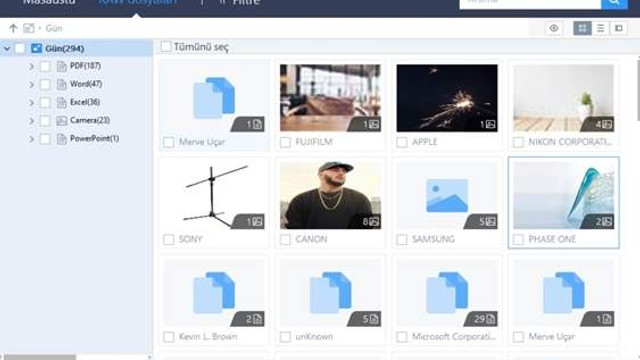This screenshot has height=360, width=640.
Task: Expand the PDF(187) tree node
Action: point(31,66)
